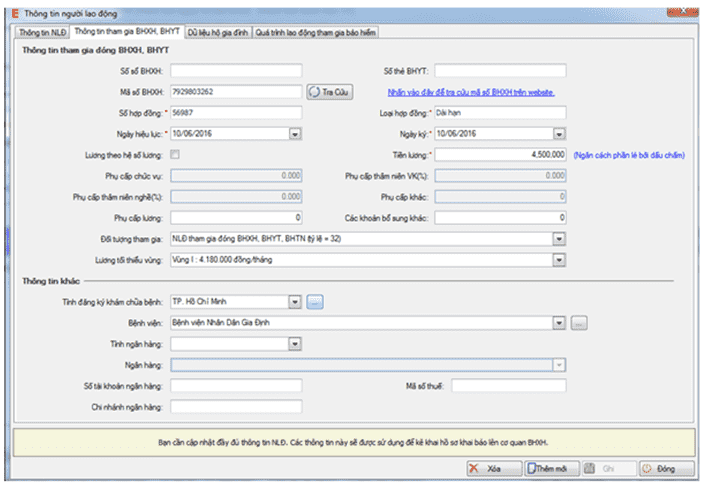Toggle the Lương theo hệ số lương checkbox
The image size is (705, 485).
[175, 155]
